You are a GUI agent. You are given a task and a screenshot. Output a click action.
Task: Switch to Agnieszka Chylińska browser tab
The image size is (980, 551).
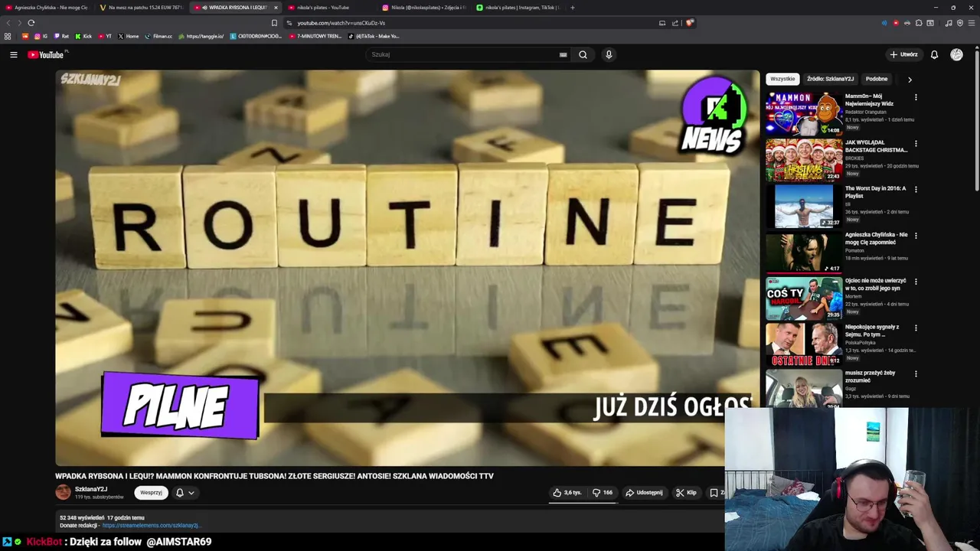coord(46,8)
